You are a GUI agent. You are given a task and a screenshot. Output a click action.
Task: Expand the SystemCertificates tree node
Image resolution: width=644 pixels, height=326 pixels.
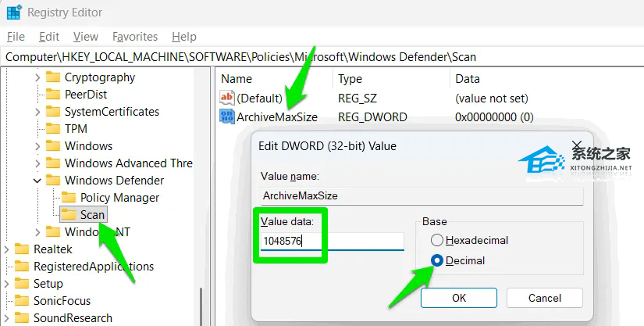coord(37,112)
